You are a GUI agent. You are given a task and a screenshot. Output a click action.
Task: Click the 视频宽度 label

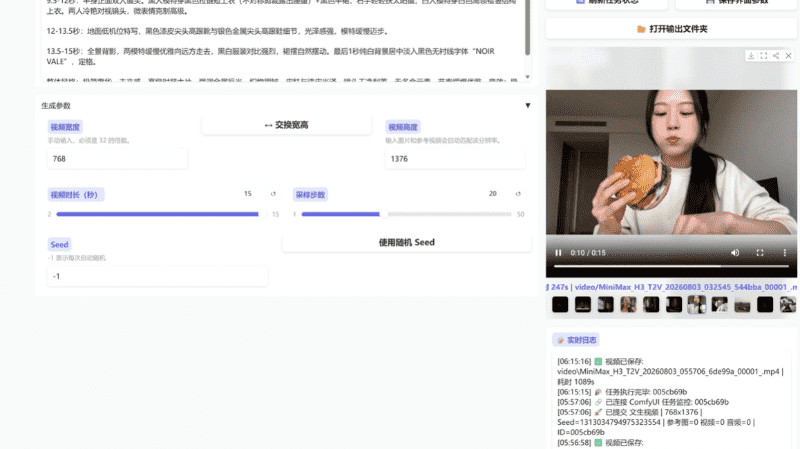(65, 127)
